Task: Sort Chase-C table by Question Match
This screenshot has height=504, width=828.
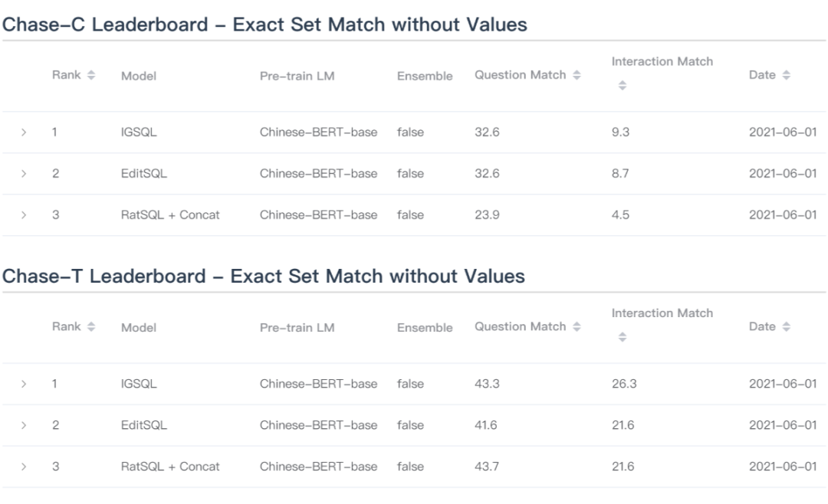Action: [x=577, y=76]
